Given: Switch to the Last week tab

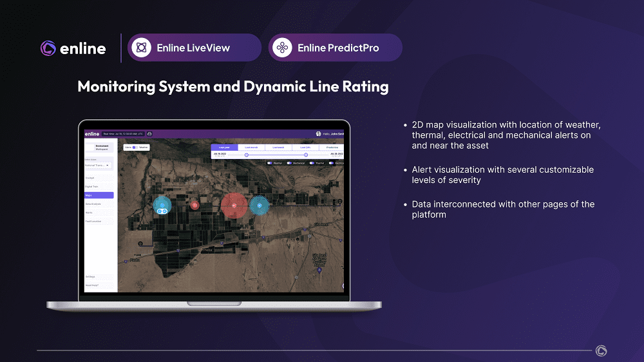Looking at the screenshot, I should click(x=278, y=147).
